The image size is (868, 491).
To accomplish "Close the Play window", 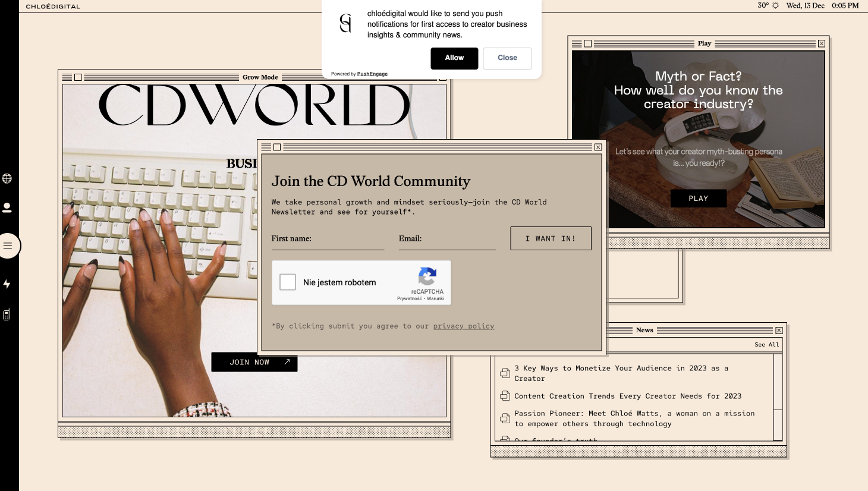I will [822, 43].
